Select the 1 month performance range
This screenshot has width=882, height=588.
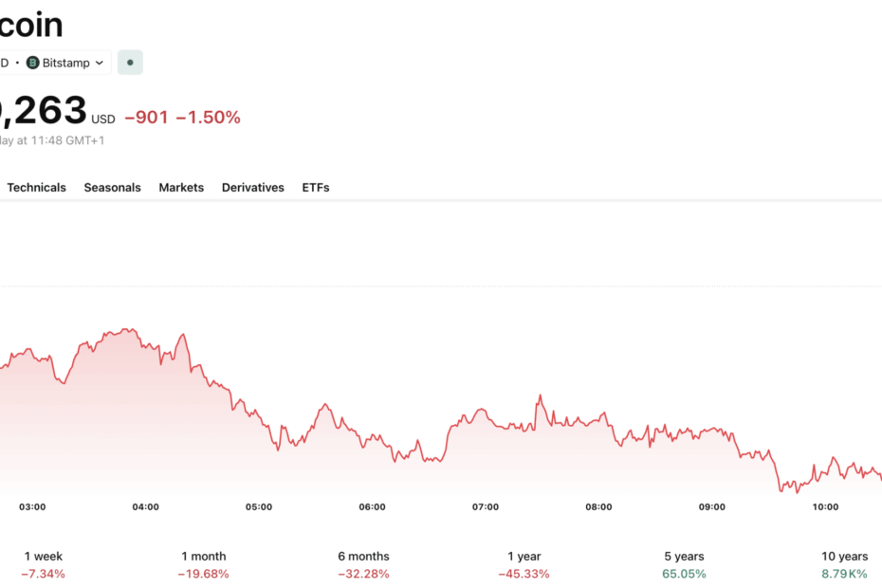(204, 564)
